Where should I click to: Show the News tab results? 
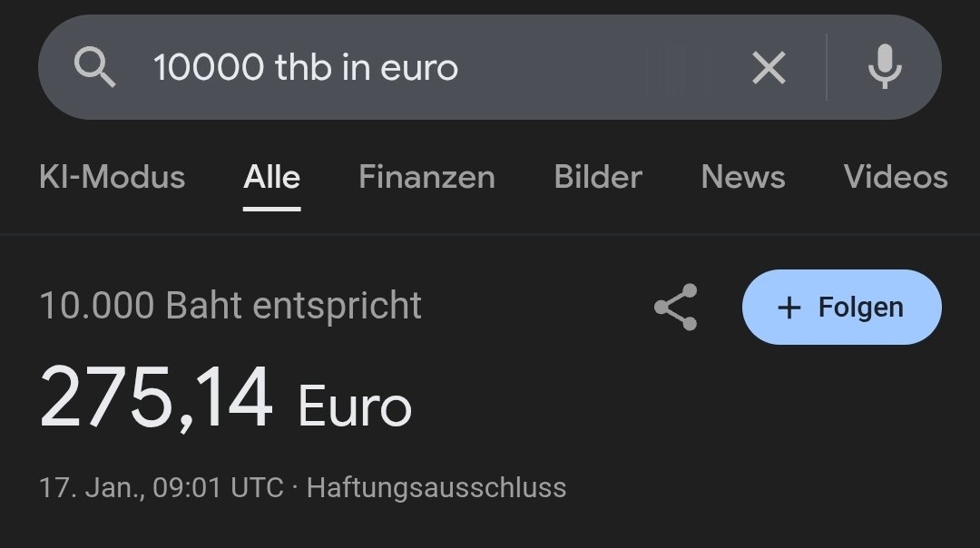(x=743, y=177)
